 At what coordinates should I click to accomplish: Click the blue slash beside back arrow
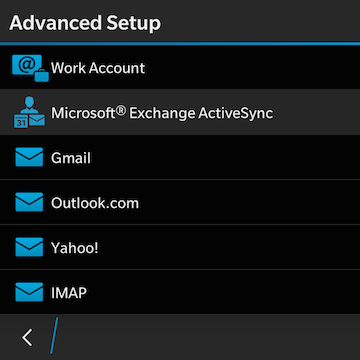click(x=54, y=335)
